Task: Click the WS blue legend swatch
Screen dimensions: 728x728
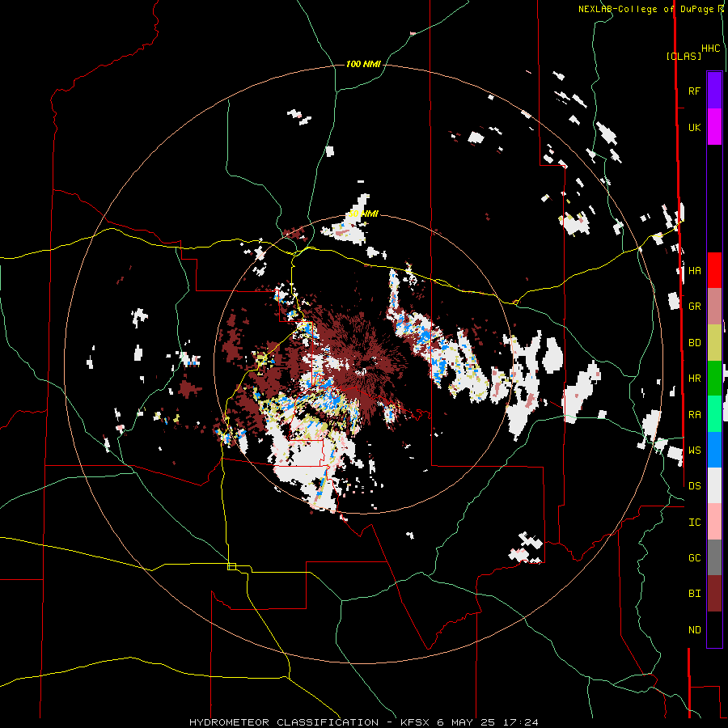Action: pos(714,450)
